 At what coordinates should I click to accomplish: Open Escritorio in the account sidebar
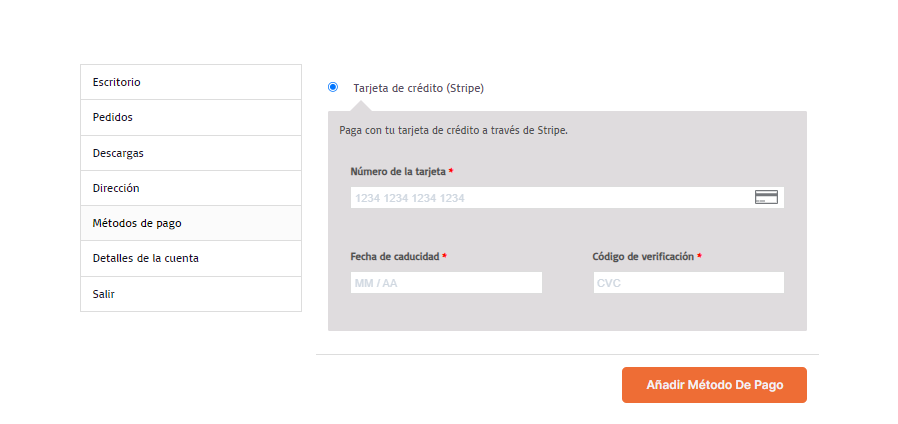tap(191, 82)
